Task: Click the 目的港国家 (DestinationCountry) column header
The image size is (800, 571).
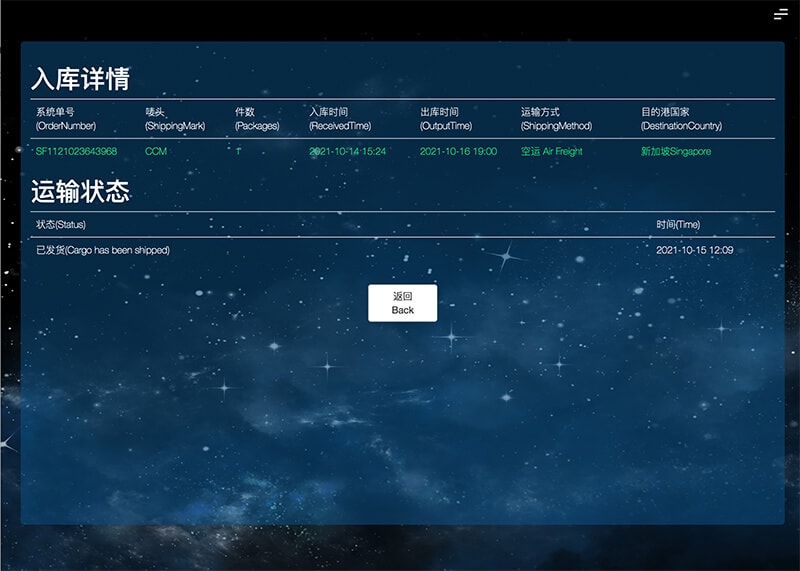Action: [x=682, y=119]
